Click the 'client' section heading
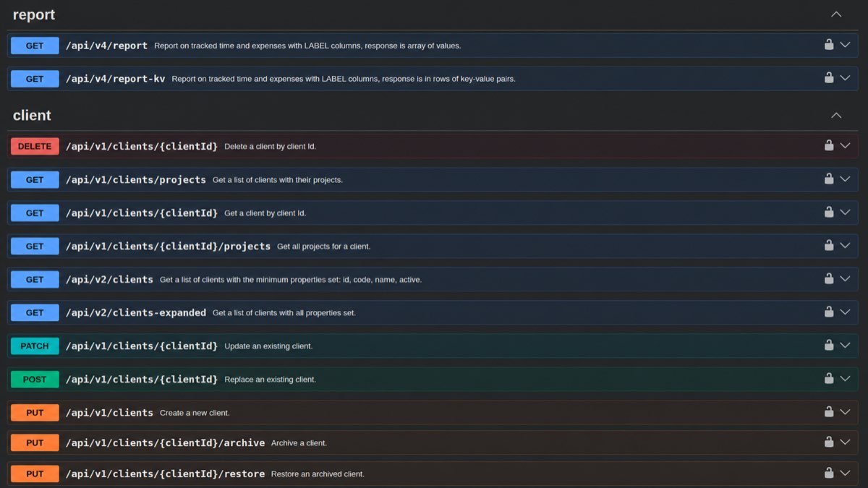The width and height of the screenshot is (868, 488). [32, 115]
